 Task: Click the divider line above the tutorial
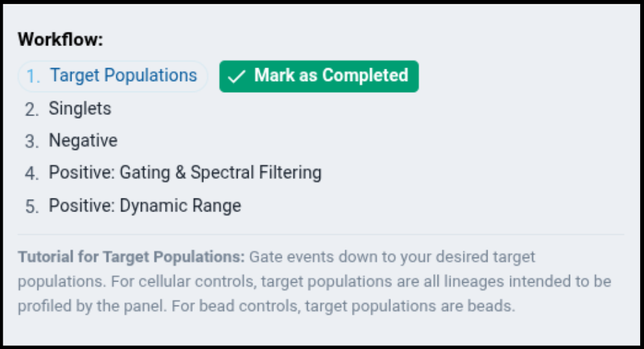[x=321, y=234]
